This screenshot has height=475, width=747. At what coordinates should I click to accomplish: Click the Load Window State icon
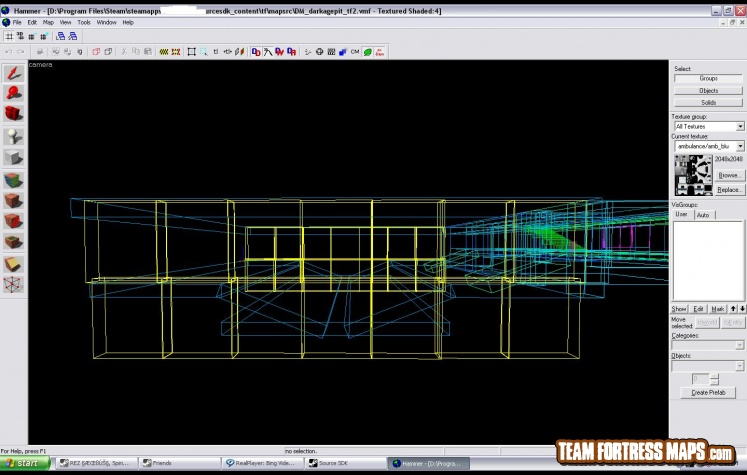click(x=61, y=36)
